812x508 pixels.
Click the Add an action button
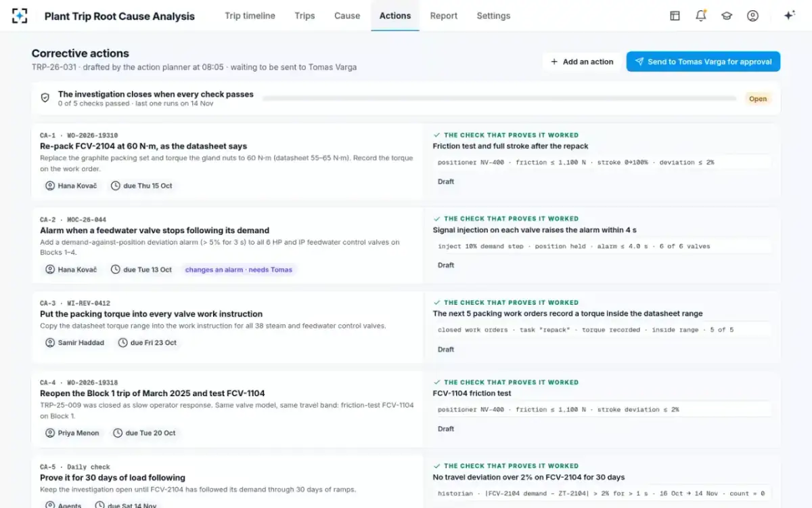[582, 62]
